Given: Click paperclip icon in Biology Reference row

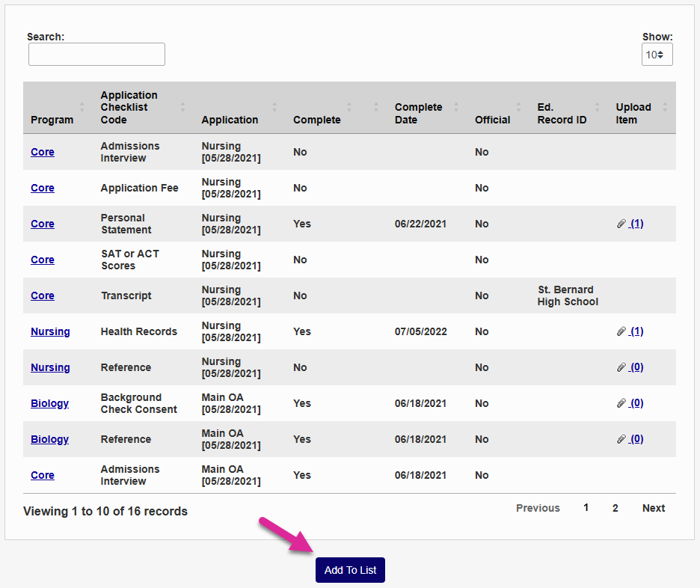Looking at the screenshot, I should point(621,439).
